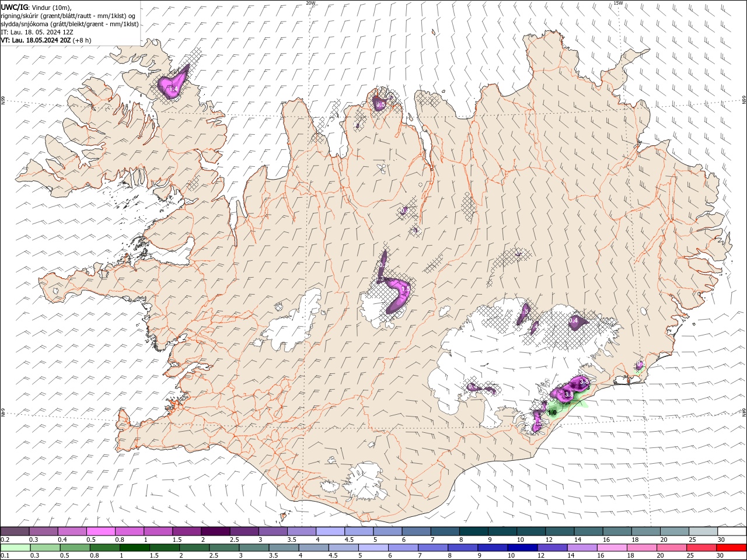Pick the dark green swatch between 1 and 1.5 in the bottom row
The image size is (747, 560).
[x=135, y=548]
